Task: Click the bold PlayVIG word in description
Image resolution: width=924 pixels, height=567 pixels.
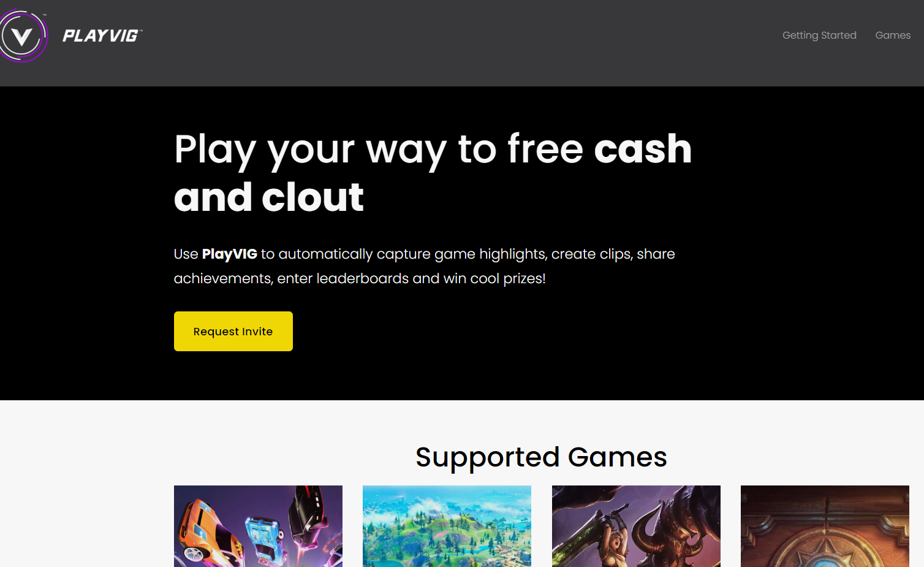Action: tap(230, 254)
